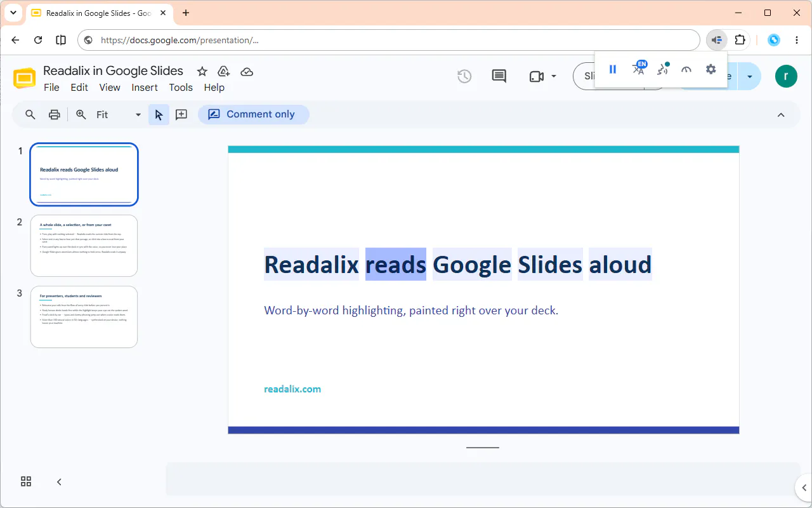Select slide 1 thumbnail
Image resolution: width=812 pixels, height=508 pixels.
pos(84,175)
